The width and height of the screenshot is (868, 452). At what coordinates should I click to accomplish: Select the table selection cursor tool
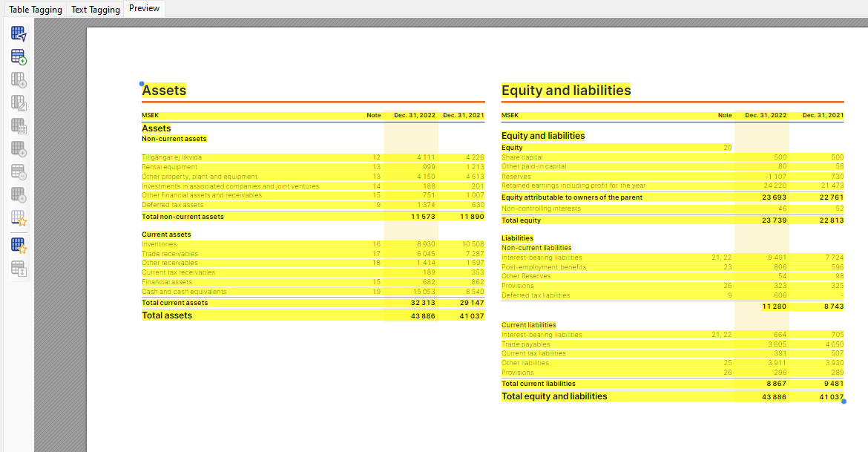[x=19, y=34]
